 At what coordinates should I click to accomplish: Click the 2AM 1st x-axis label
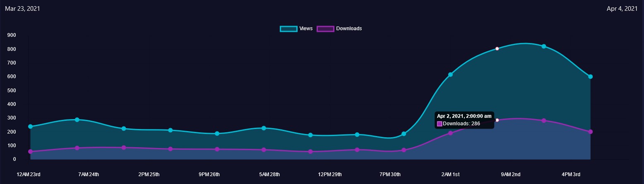pos(450,174)
